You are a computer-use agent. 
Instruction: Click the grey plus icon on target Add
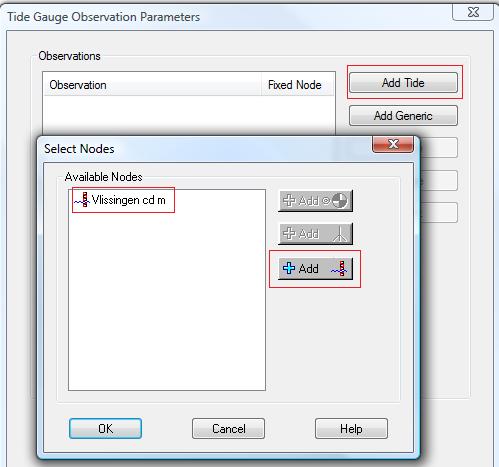click(289, 200)
